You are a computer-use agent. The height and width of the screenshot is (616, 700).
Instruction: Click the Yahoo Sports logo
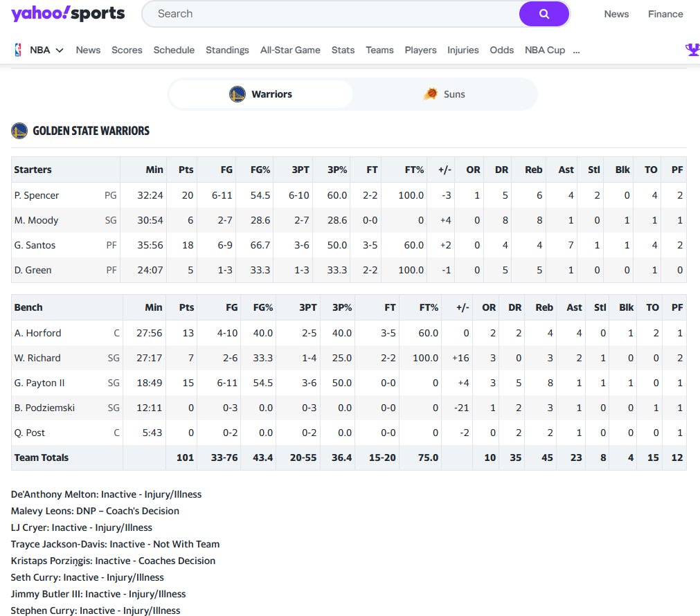tap(66, 13)
